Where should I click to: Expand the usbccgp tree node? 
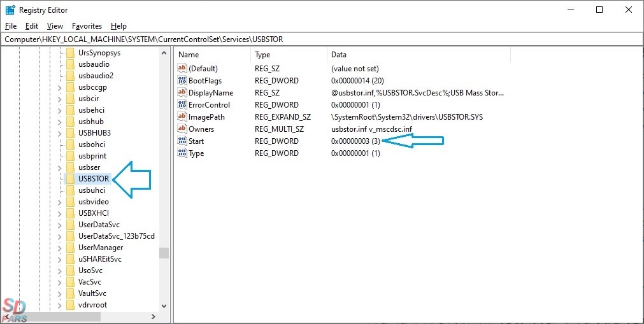59,87
